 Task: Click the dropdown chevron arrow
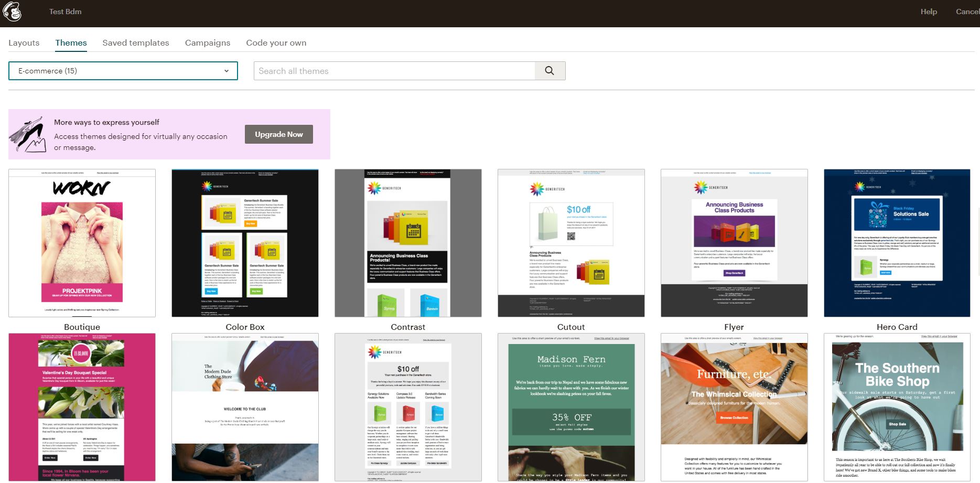click(227, 71)
